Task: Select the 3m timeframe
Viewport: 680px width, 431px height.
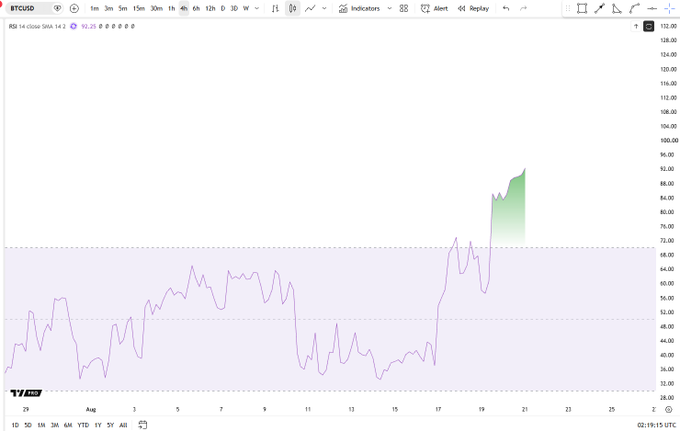Action: pyautogui.click(x=108, y=8)
